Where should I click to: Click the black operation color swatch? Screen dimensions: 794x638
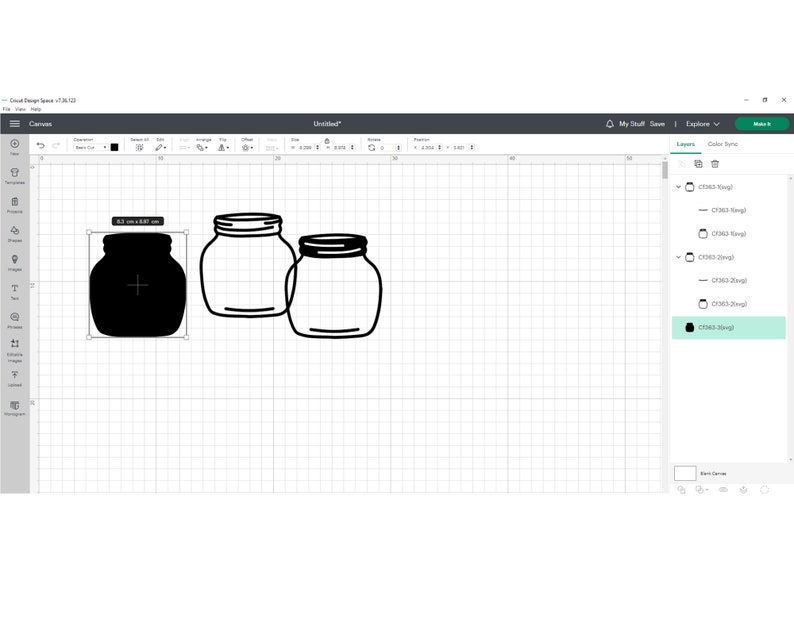click(114, 147)
